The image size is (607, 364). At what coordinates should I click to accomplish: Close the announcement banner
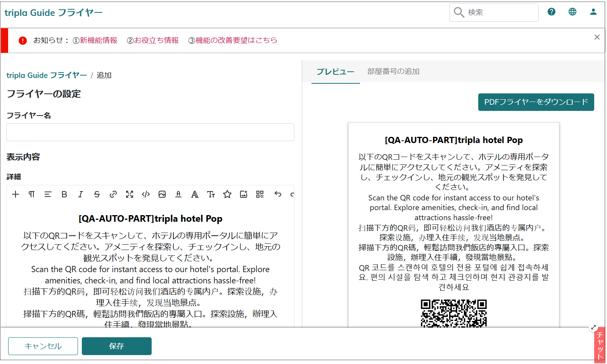[x=597, y=37]
